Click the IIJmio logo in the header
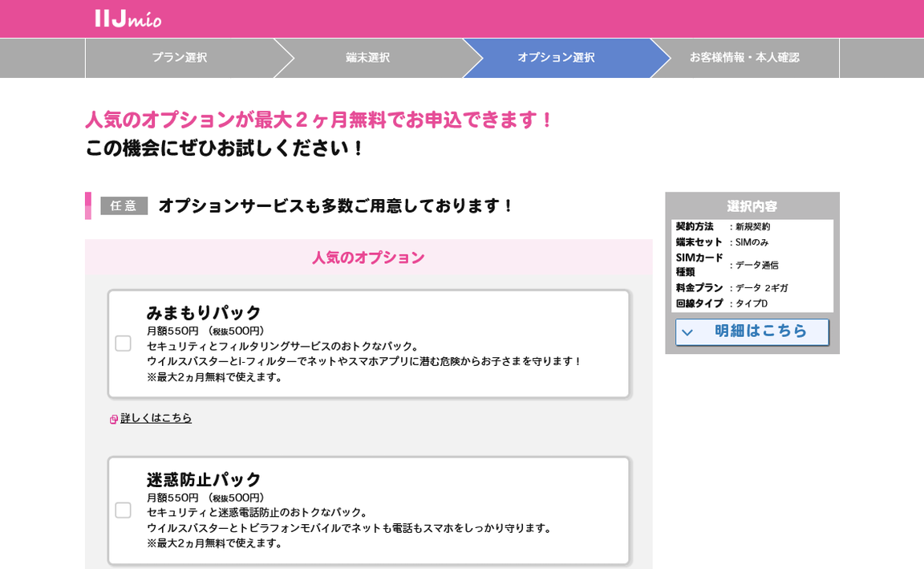Viewport: 924px width, 569px height. click(128, 18)
